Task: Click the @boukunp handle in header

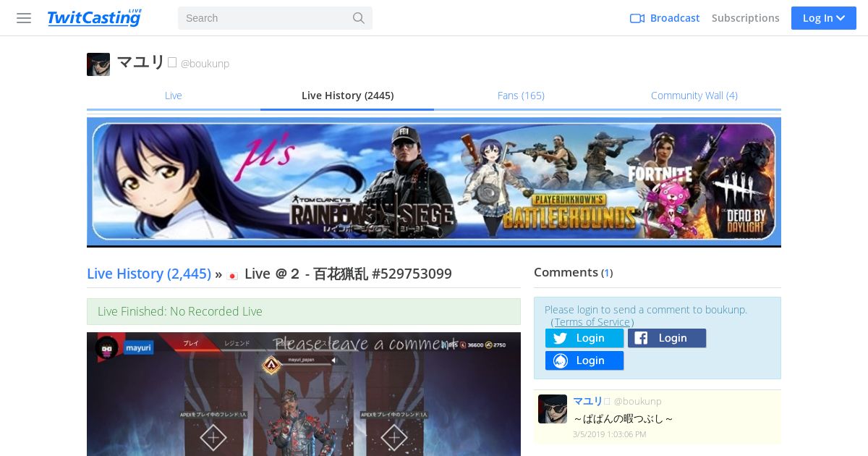Action: point(205,64)
